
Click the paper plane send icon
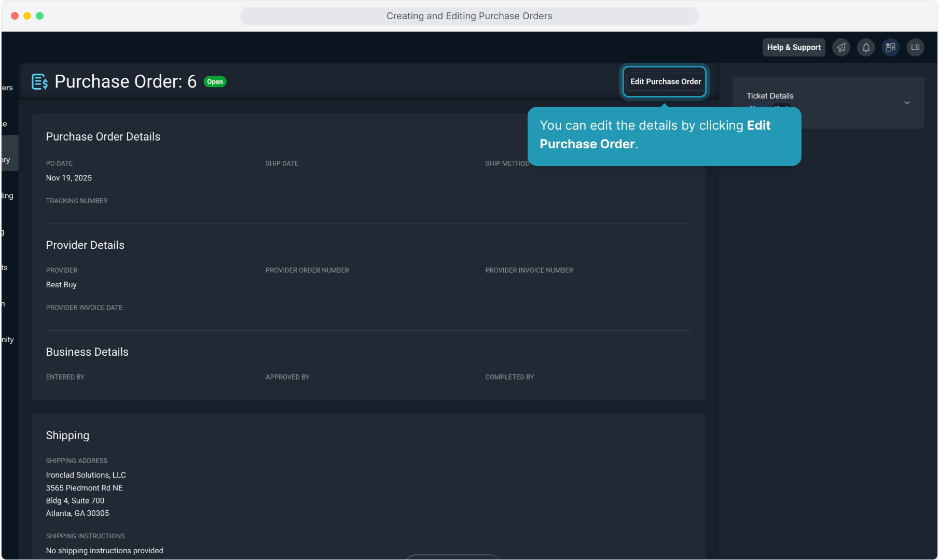coord(841,47)
